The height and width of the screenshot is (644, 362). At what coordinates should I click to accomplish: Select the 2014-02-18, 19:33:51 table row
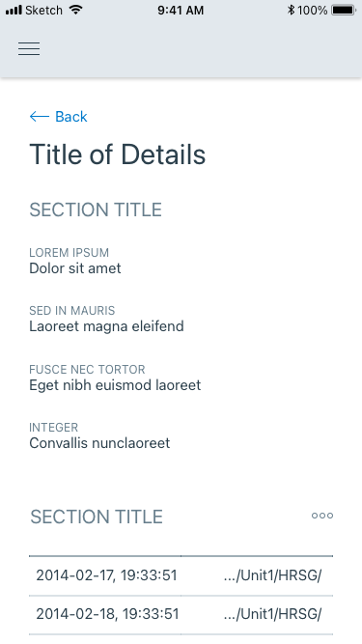[x=181, y=615]
